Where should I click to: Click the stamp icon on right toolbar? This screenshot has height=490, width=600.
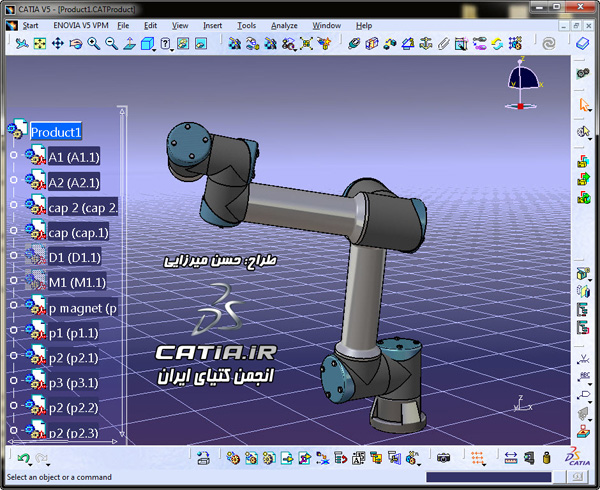pyautogui.click(x=584, y=431)
